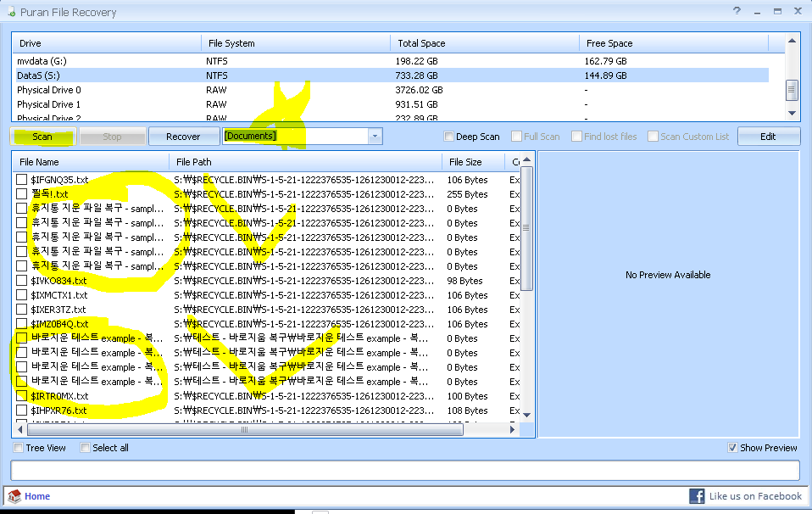The width and height of the screenshot is (812, 514).
Task: Click the File System column header
Action: click(296, 43)
